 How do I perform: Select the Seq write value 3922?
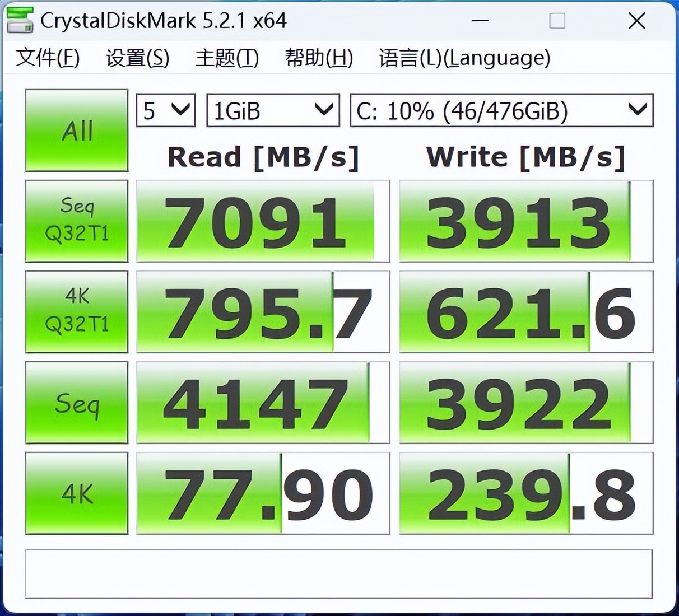[526, 403]
